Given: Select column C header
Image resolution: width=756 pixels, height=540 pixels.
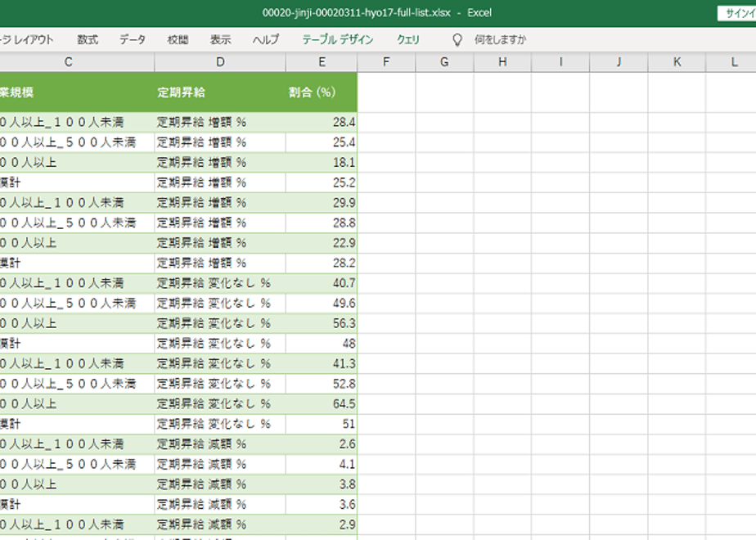Looking at the screenshot, I should coord(77,62).
